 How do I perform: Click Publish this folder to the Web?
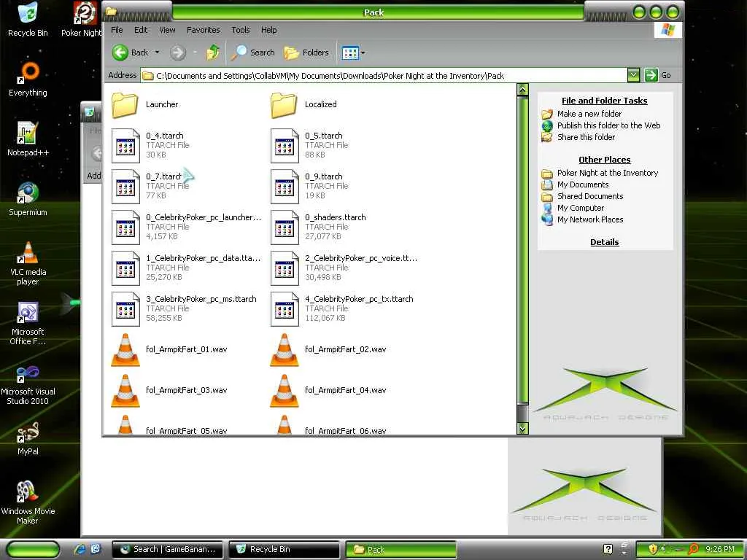(x=609, y=125)
